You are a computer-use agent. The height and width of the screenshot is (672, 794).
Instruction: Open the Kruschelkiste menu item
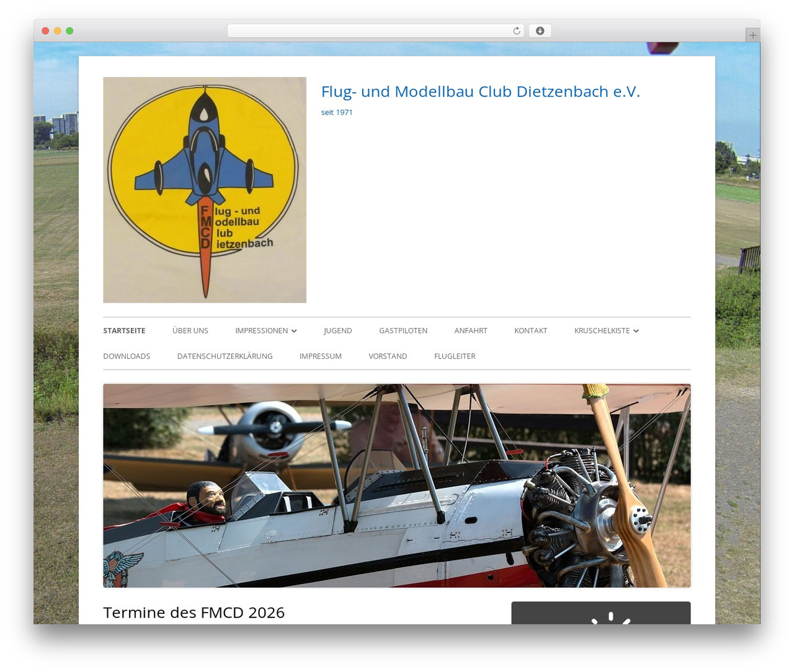click(x=602, y=330)
